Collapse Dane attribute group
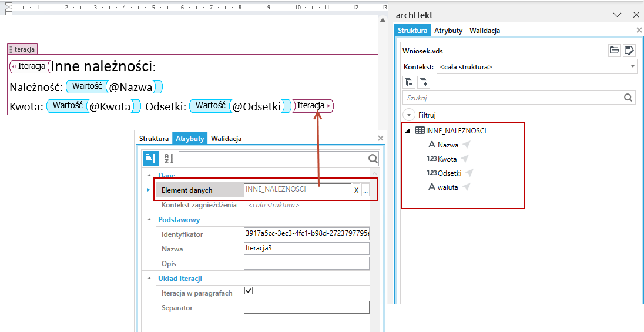The width and height of the screenshot is (644, 332). pyautogui.click(x=149, y=176)
